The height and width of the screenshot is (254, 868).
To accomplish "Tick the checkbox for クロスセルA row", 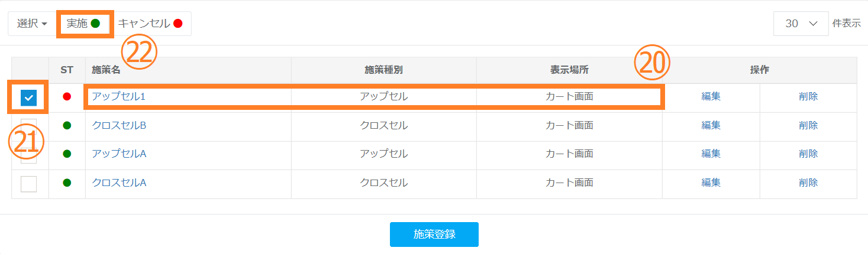I will [28, 184].
